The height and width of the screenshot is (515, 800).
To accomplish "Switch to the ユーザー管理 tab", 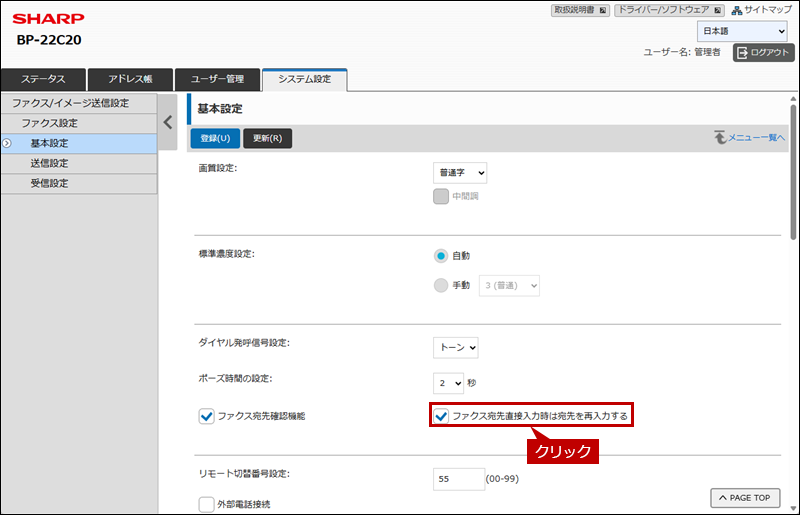I will click(217, 79).
